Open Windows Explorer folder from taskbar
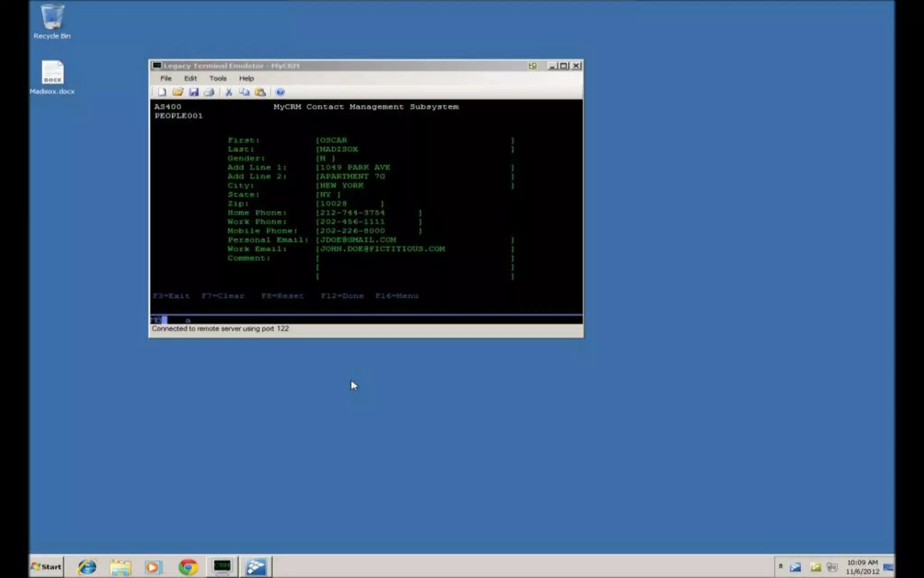 pyautogui.click(x=120, y=567)
